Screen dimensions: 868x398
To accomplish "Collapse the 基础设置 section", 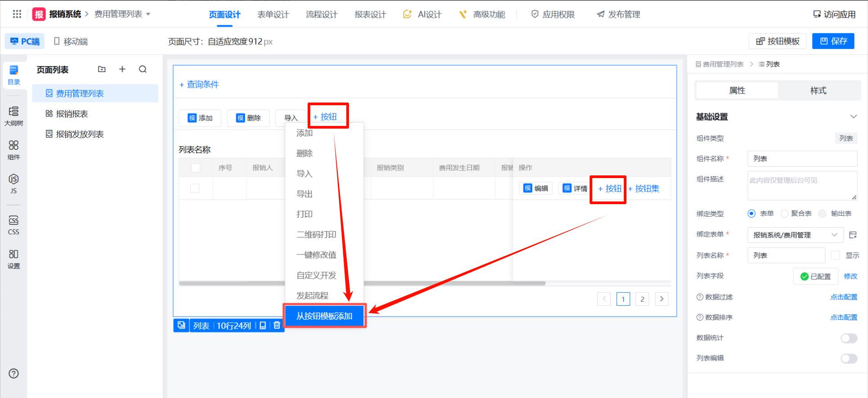I will [x=853, y=116].
